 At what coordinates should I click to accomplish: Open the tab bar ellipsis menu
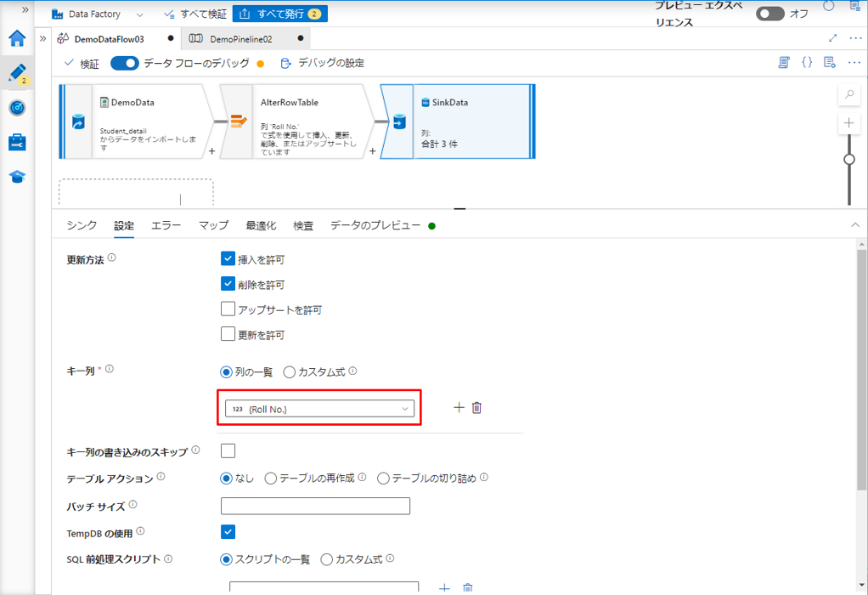(x=855, y=38)
